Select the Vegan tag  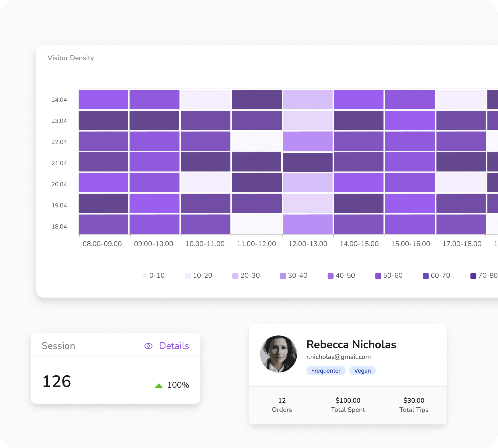(362, 371)
